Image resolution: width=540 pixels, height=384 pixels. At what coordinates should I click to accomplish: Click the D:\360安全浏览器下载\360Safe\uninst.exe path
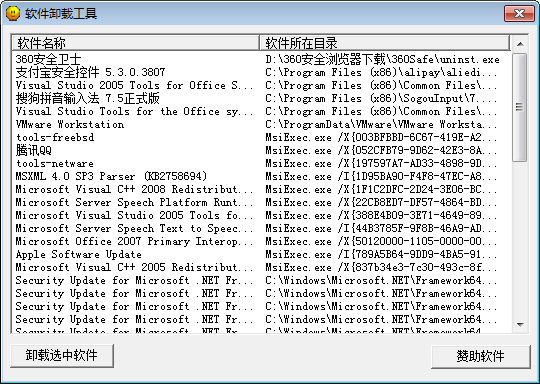tap(382, 60)
